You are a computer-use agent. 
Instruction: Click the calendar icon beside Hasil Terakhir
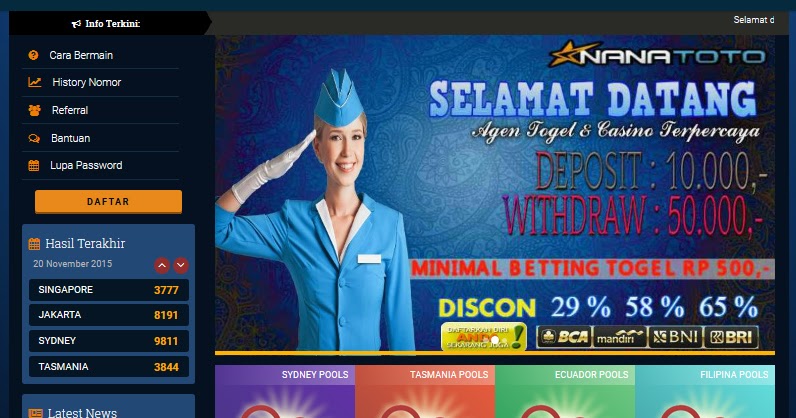pos(34,244)
